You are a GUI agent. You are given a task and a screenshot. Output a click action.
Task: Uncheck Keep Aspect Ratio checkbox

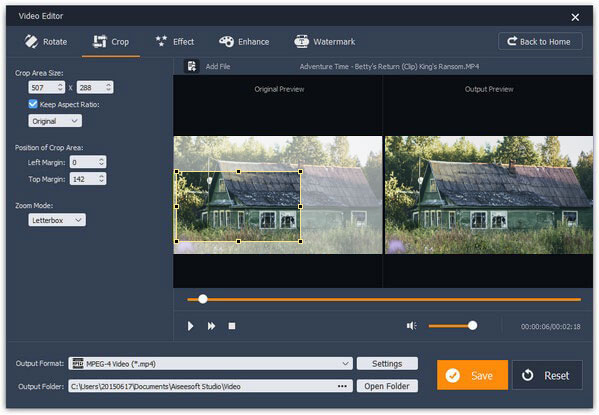pos(33,104)
